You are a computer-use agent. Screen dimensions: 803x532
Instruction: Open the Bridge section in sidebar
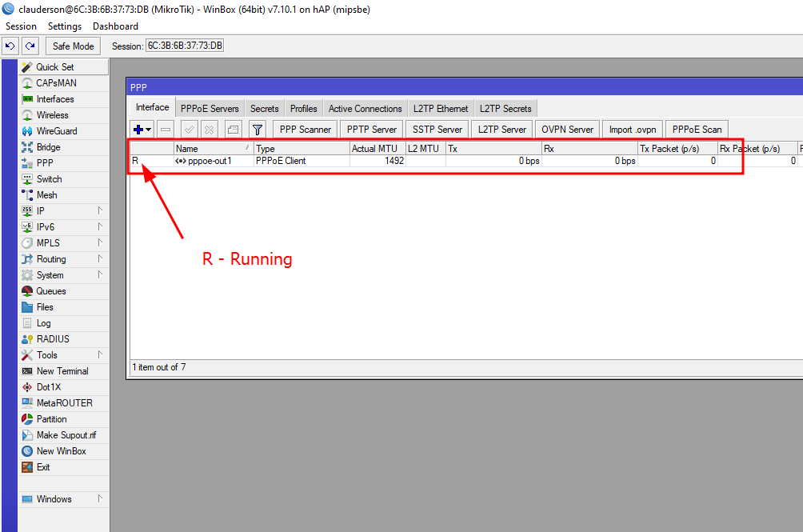coord(48,147)
